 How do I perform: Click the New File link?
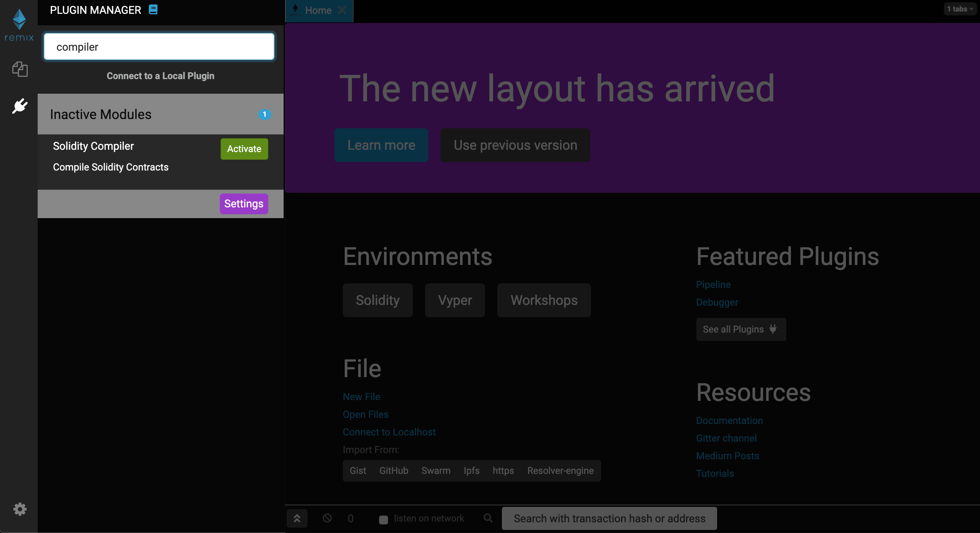pyautogui.click(x=361, y=397)
